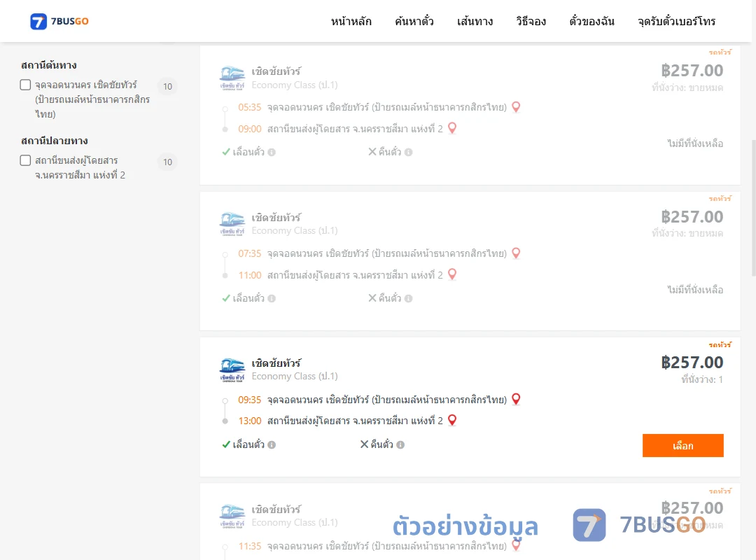Click Cherdchai Tour bus logo on 11:35 trip
756x560 pixels.
click(232, 517)
